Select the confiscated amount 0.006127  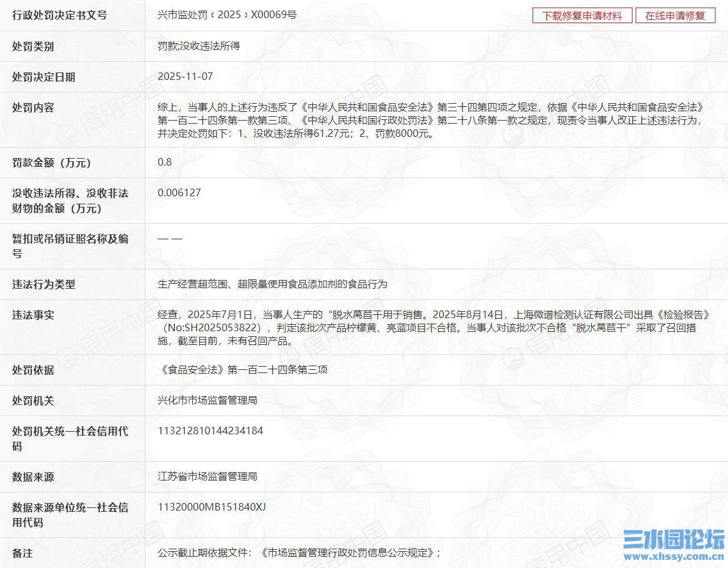click(x=179, y=193)
